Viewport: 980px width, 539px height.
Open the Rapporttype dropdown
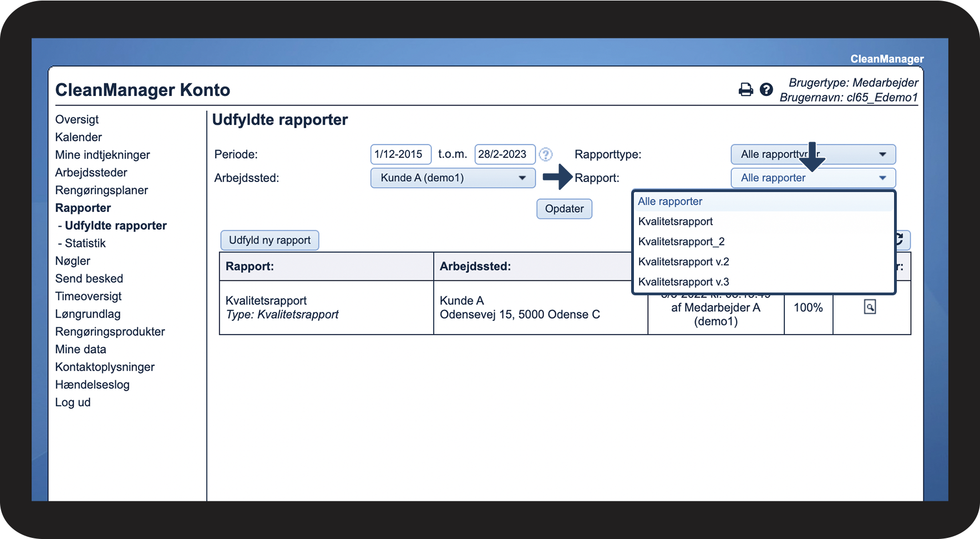pyautogui.click(x=813, y=154)
